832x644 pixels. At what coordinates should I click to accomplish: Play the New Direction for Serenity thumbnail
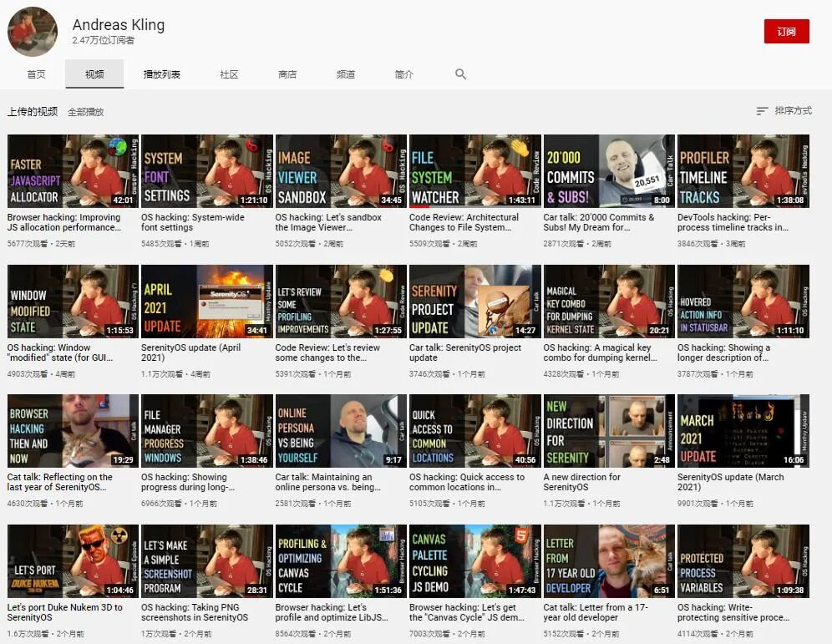tap(609, 431)
